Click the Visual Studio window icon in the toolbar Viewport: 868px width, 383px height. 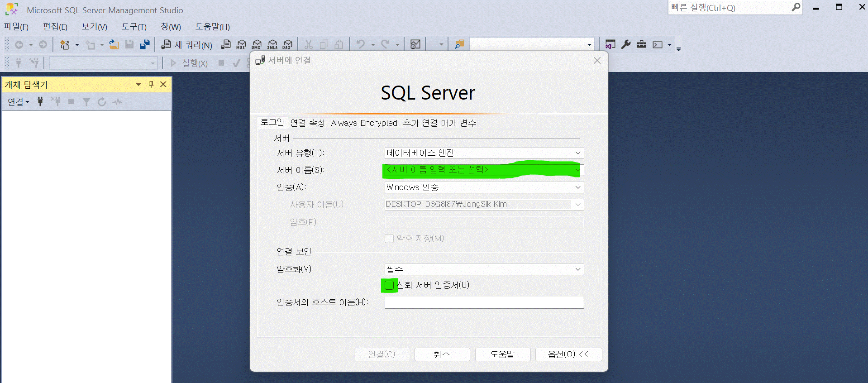610,44
